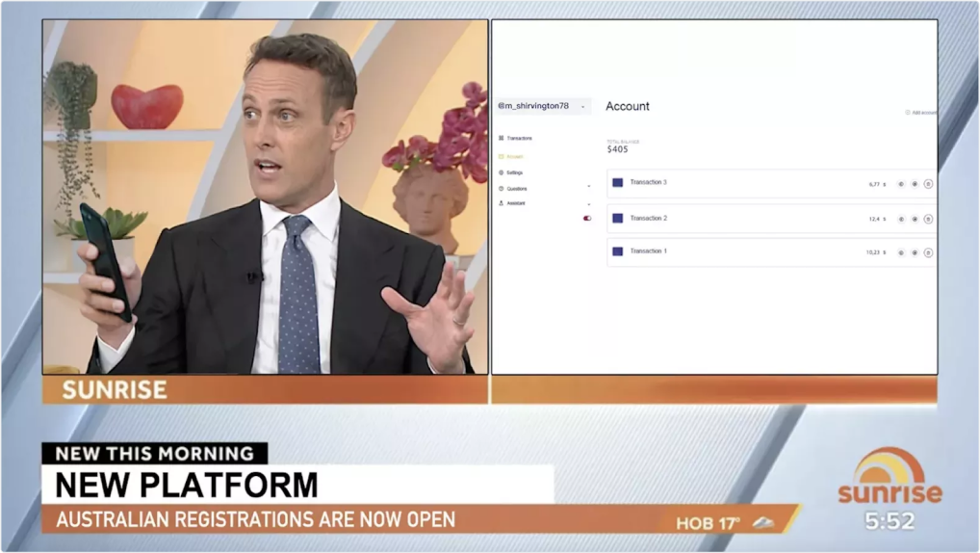The height and width of the screenshot is (553, 980).
Task: Click the Sunrise sun logo in the corner
Action: (890, 474)
